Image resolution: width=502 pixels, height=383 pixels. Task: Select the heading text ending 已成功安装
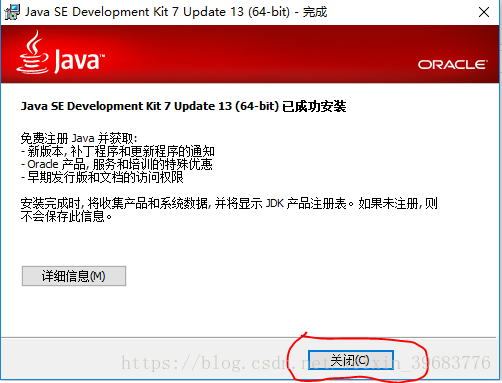point(183,106)
